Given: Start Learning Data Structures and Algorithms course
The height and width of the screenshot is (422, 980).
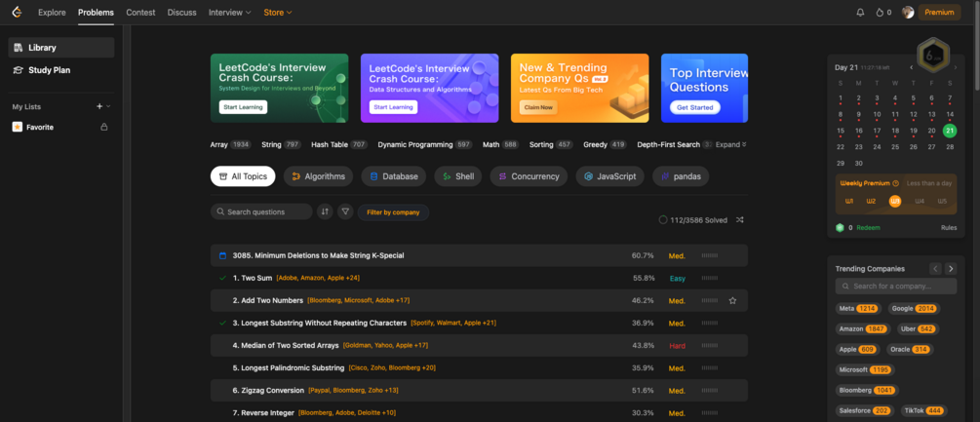Looking at the screenshot, I should 393,107.
